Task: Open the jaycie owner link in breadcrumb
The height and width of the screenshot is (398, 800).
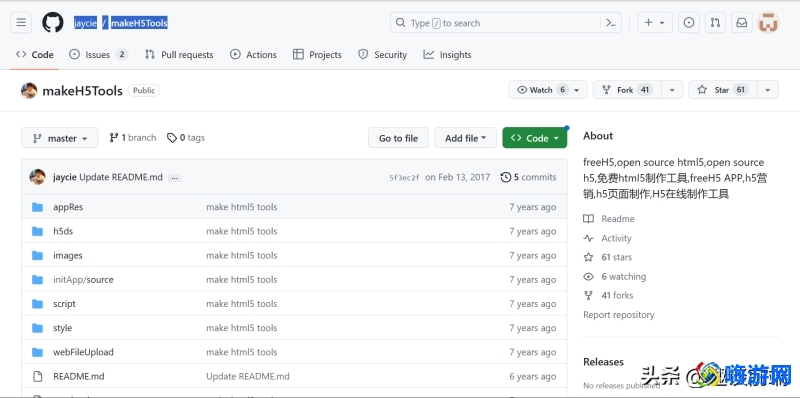Action: (85, 23)
